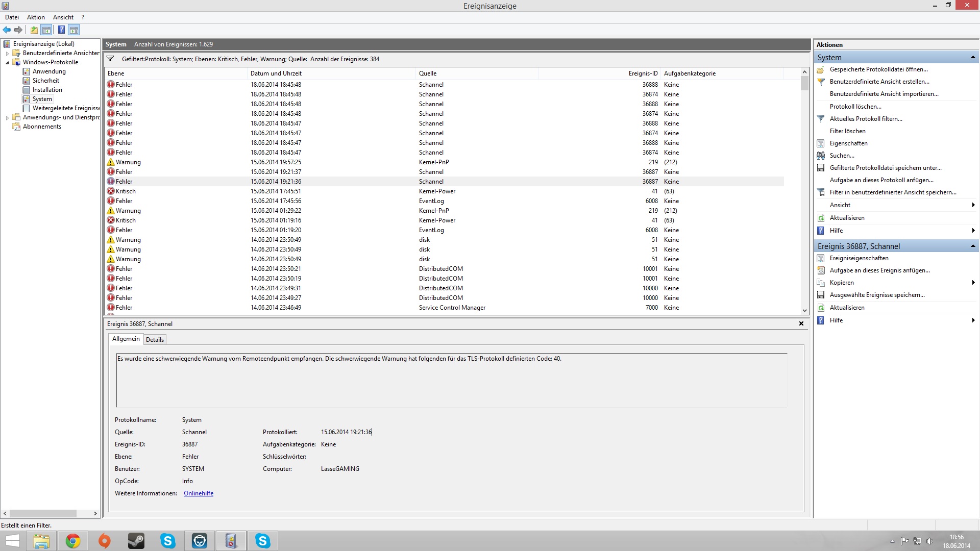
Task: Toggle the show/hide console tree toolbar icon
Action: pos(46,30)
